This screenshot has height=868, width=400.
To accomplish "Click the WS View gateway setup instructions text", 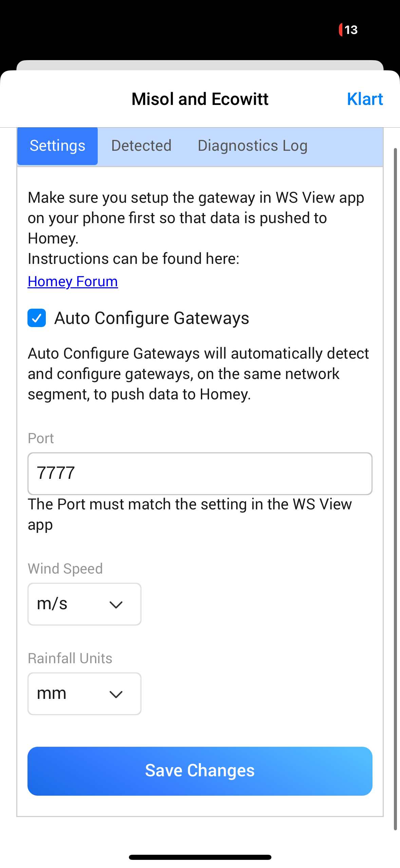I will 196,218.
